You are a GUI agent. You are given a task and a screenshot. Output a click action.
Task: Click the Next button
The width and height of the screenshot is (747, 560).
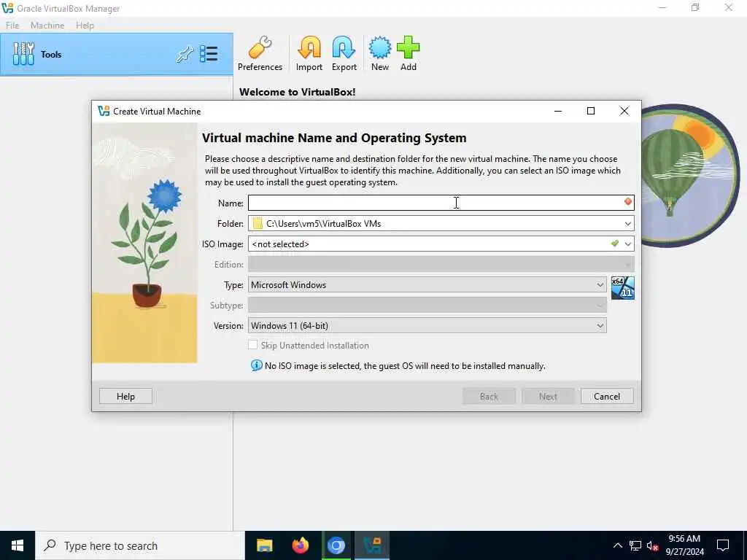[548, 396]
